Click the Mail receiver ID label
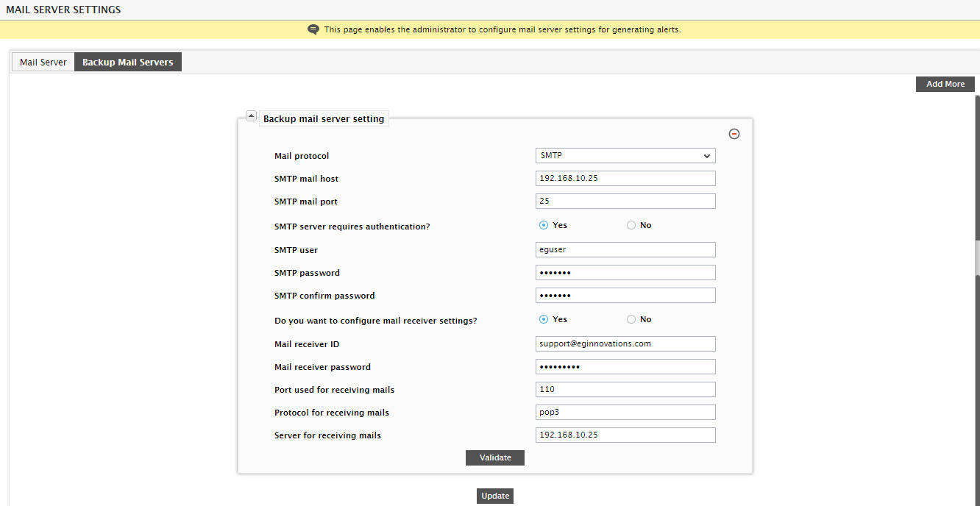The width and height of the screenshot is (980, 506). click(x=307, y=344)
